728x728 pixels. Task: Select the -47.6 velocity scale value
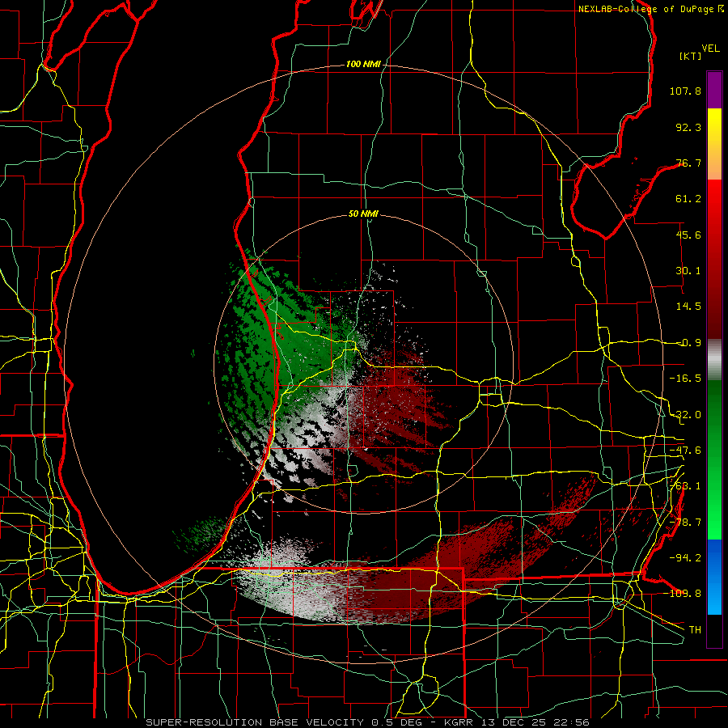pyautogui.click(x=685, y=451)
